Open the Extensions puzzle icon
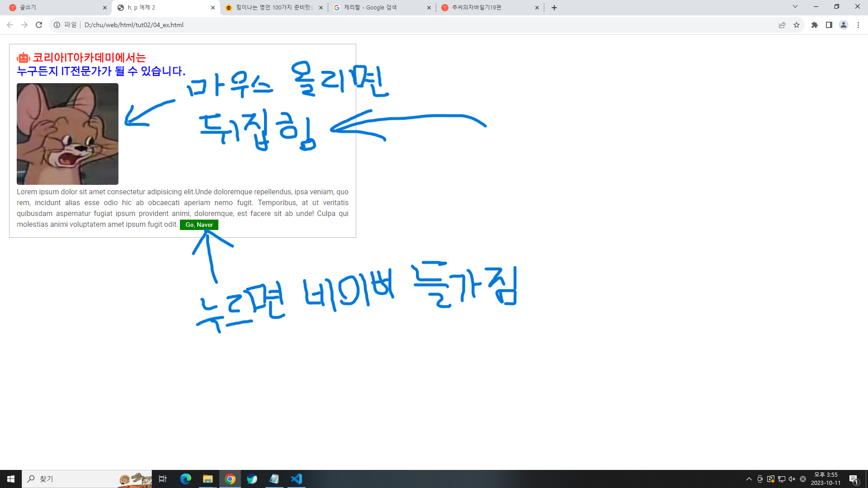 coord(815,25)
